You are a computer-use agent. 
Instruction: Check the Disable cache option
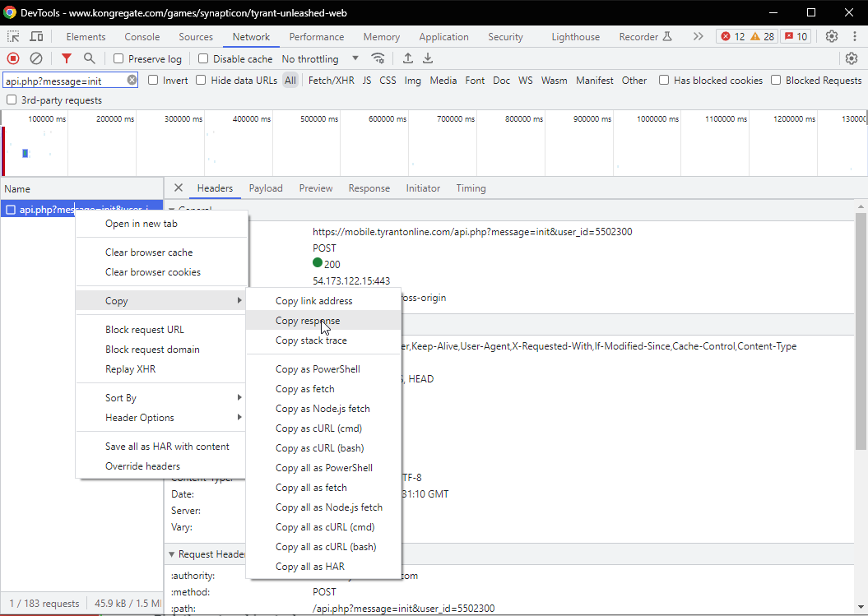203,59
